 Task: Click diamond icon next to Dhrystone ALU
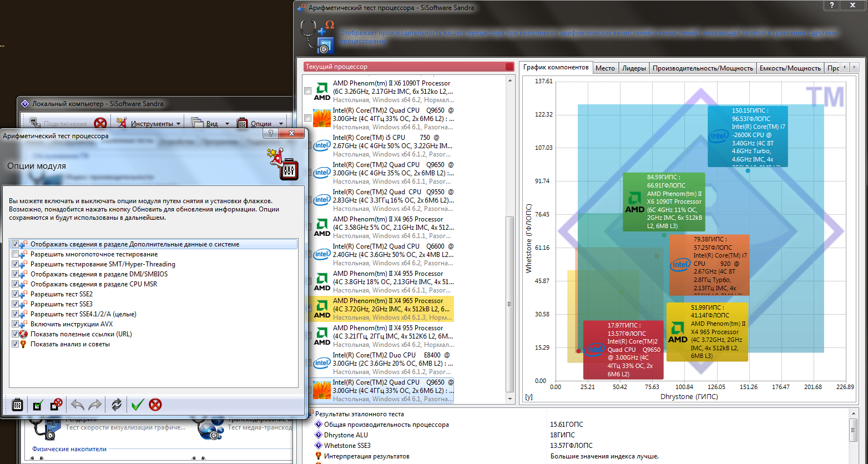point(319,435)
